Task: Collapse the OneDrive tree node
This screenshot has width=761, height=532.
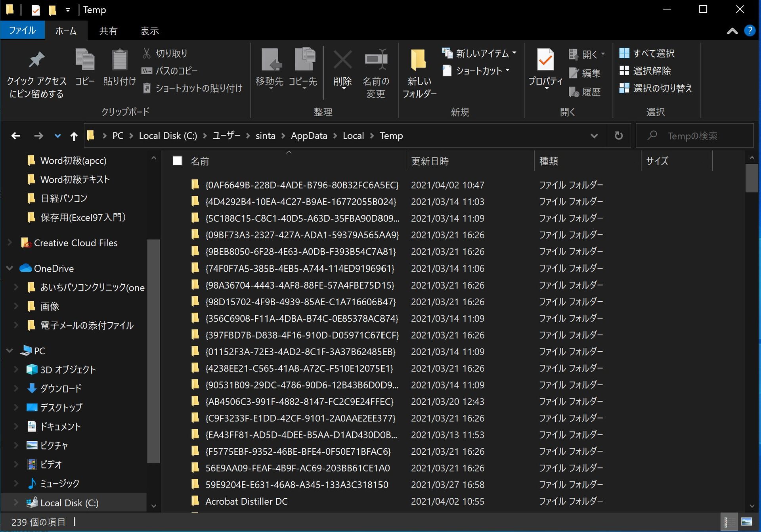Action: [x=10, y=268]
